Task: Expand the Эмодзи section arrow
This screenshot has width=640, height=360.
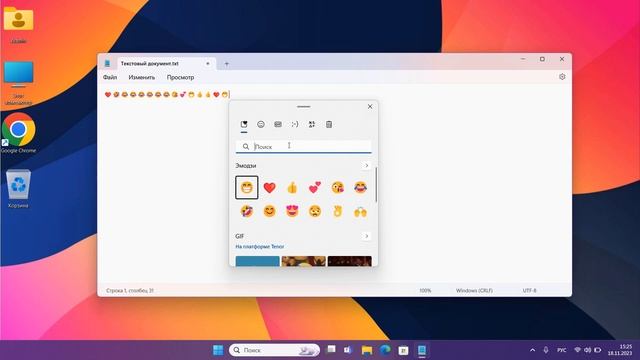Action: tap(366, 165)
